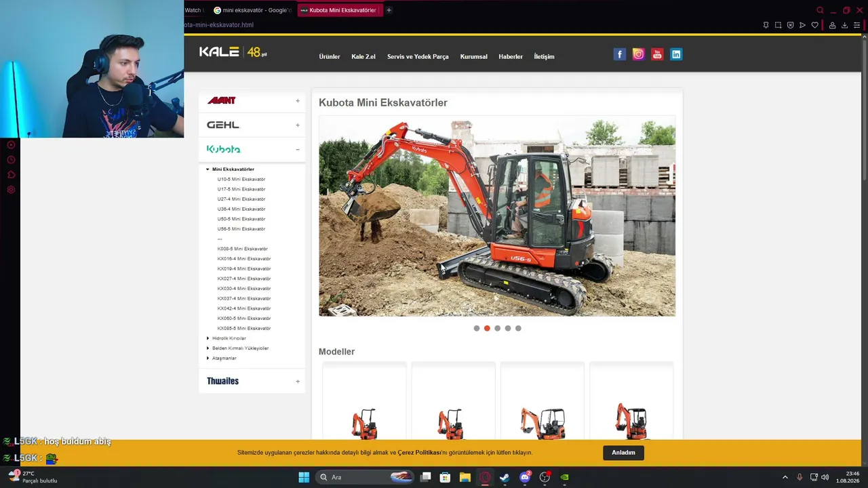Expand the Gehl brand section
Screen dimensions: 868x488
point(298,125)
